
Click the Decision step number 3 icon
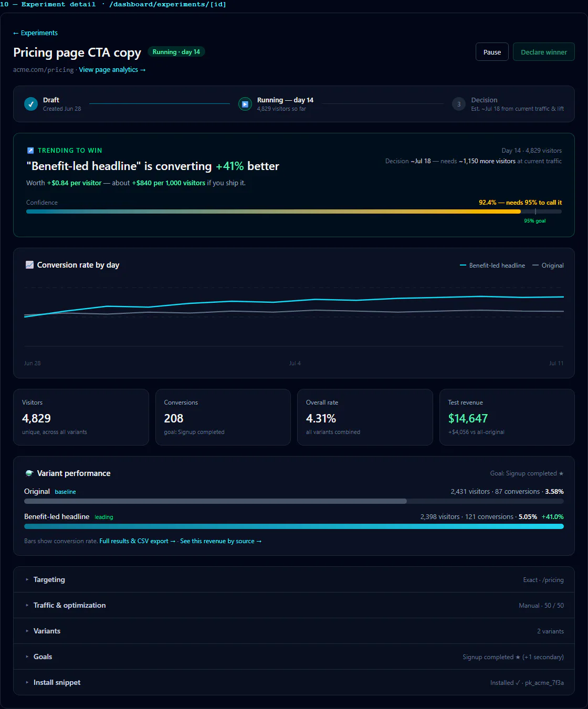click(459, 104)
